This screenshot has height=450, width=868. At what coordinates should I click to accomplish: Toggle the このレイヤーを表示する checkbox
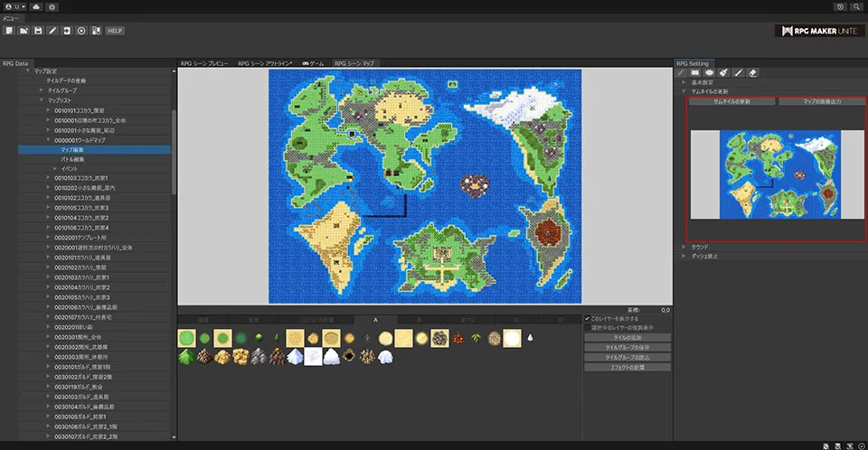[588, 319]
